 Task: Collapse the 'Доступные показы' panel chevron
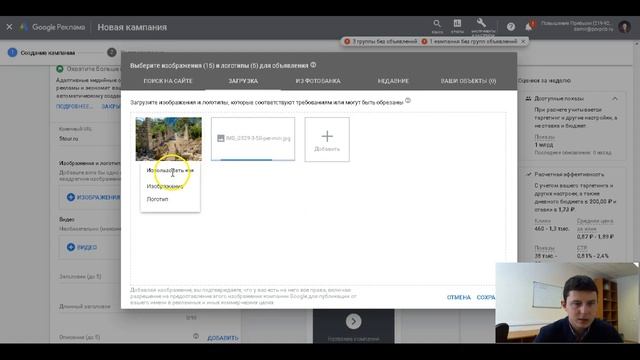[x=615, y=99]
